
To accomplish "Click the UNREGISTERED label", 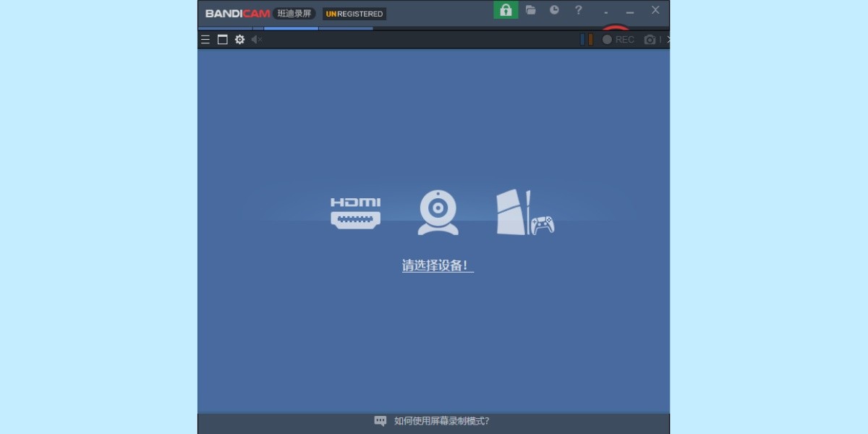I will (354, 13).
